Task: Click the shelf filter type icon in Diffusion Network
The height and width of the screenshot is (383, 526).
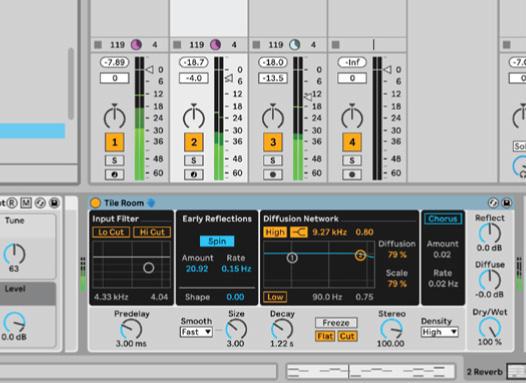Action: (299, 232)
